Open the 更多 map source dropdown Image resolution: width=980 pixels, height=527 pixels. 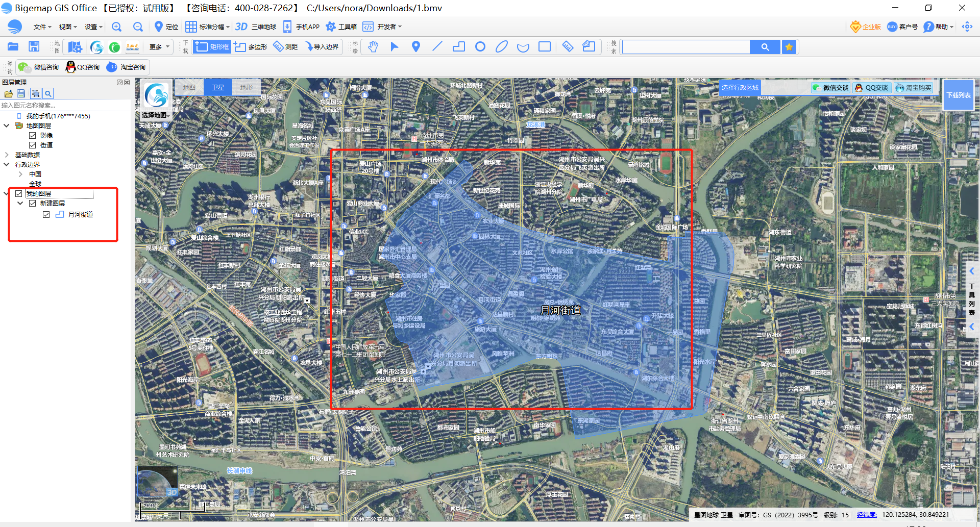(159, 47)
